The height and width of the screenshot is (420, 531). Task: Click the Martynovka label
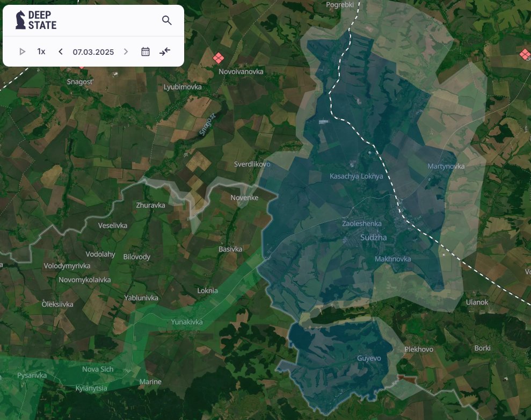446,166
